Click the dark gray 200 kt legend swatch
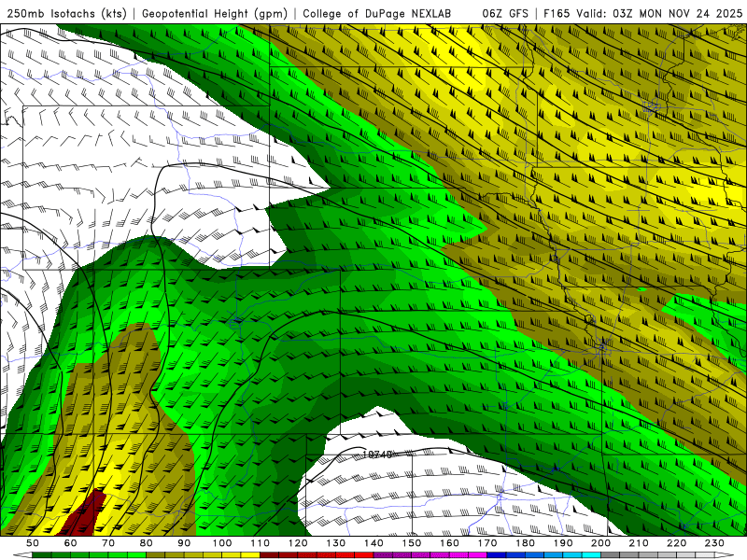The height and width of the screenshot is (560, 747). 611,555
